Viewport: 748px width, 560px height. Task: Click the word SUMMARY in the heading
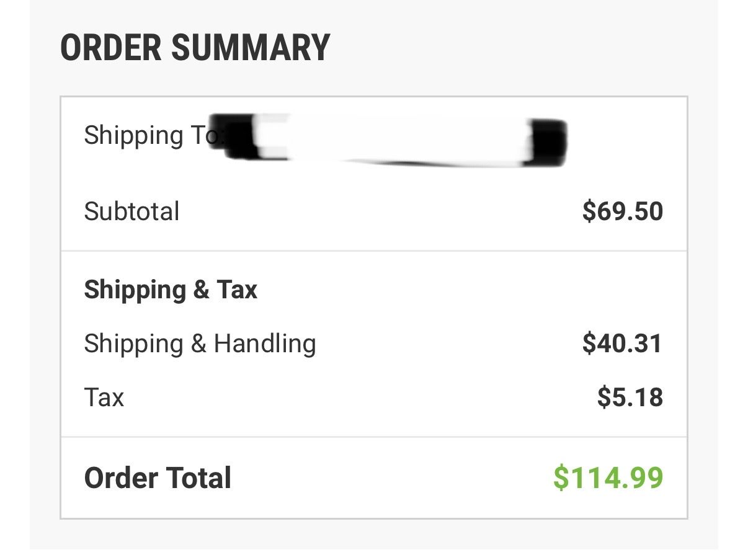click(x=251, y=48)
